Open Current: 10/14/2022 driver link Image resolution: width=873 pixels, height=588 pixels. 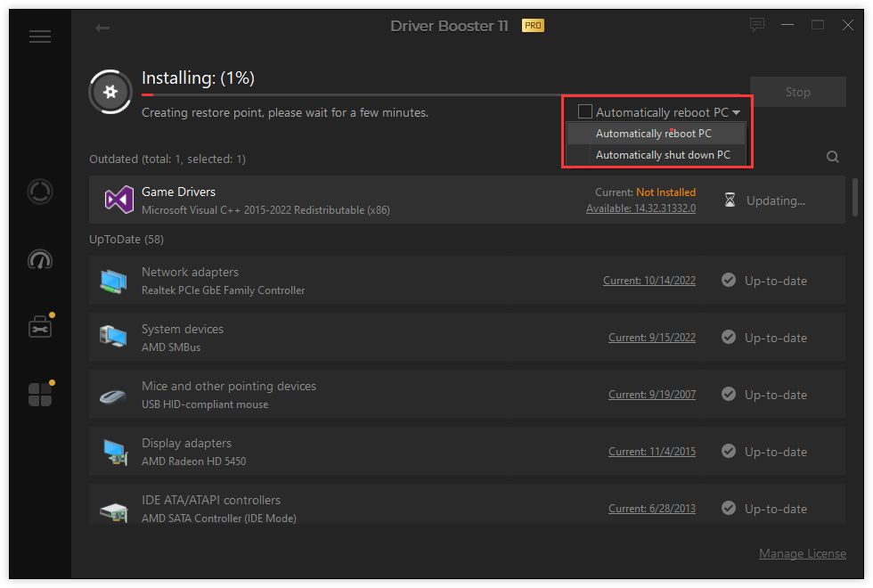coord(649,281)
